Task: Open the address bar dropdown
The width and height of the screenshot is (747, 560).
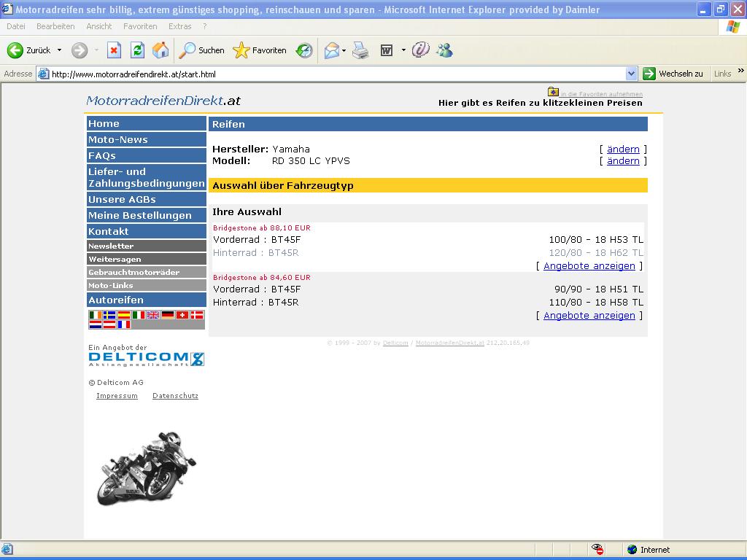Action: click(631, 74)
